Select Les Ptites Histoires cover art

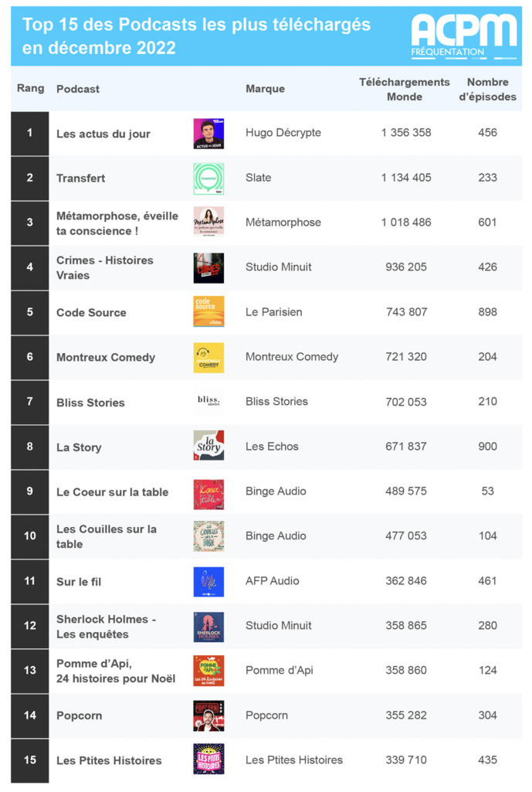click(208, 760)
